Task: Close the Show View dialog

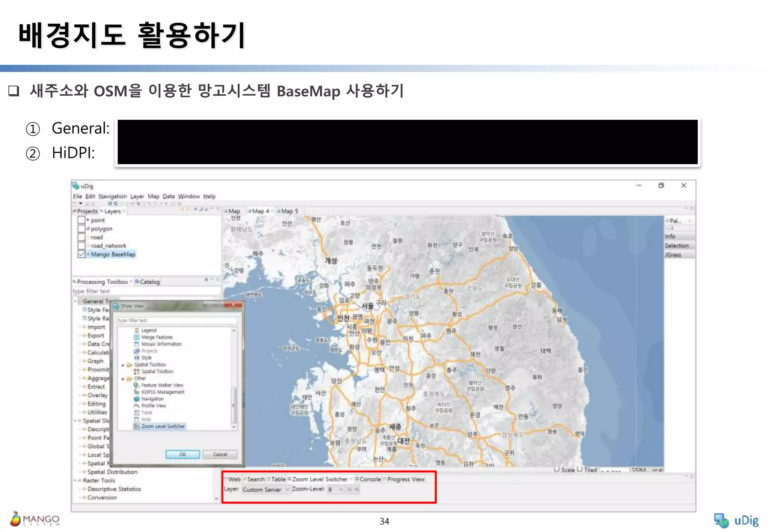Action: (233, 305)
